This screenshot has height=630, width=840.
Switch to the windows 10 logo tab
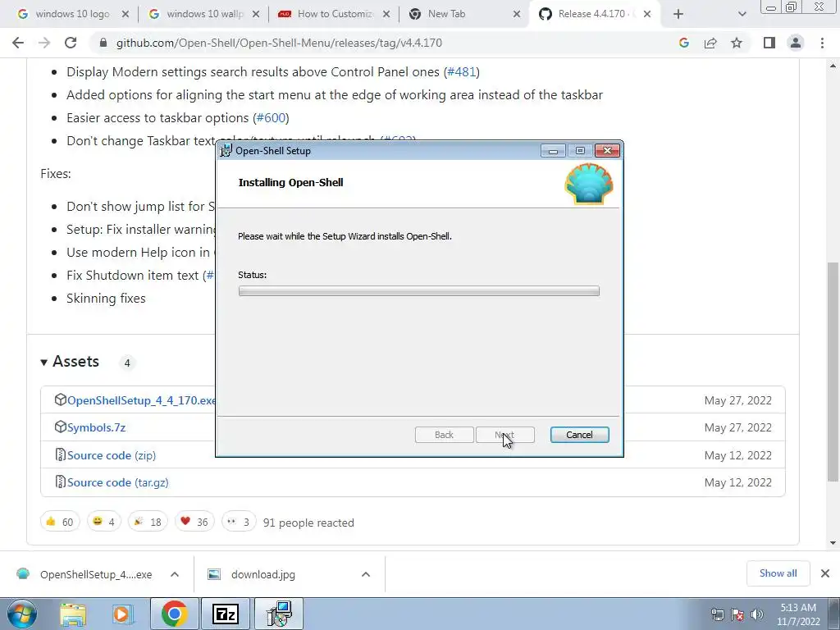pos(73,14)
